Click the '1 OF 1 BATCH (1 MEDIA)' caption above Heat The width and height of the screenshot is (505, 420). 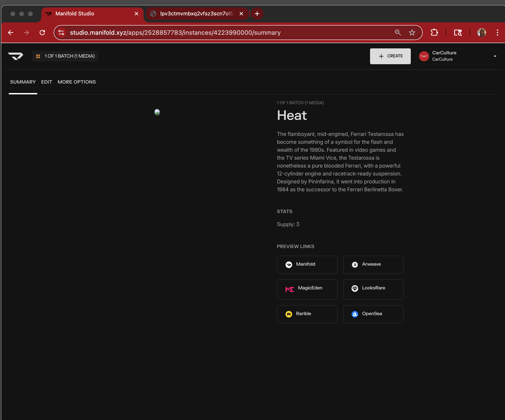click(300, 103)
